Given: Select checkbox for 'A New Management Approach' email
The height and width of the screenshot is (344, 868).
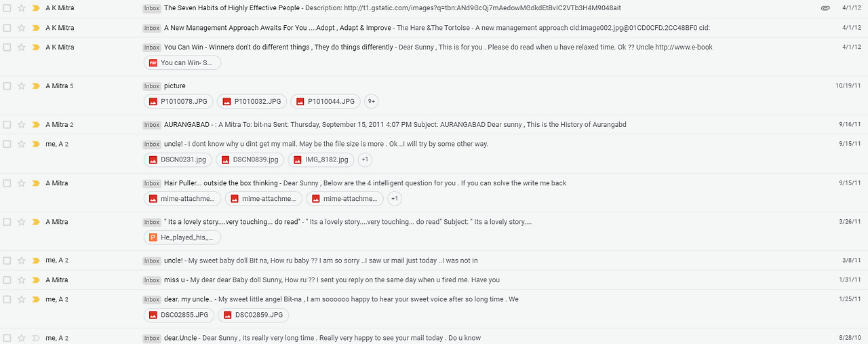Looking at the screenshot, I should pos(7,28).
